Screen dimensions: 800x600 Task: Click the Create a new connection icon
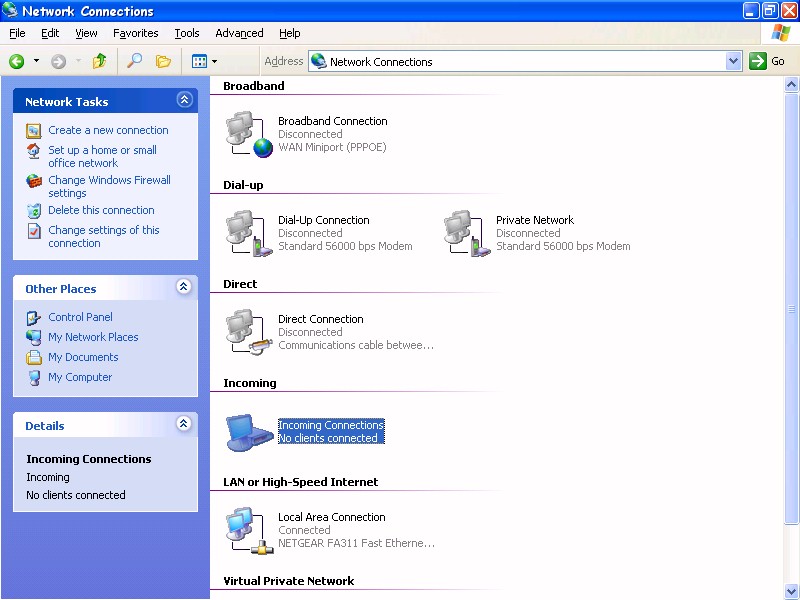(x=34, y=131)
